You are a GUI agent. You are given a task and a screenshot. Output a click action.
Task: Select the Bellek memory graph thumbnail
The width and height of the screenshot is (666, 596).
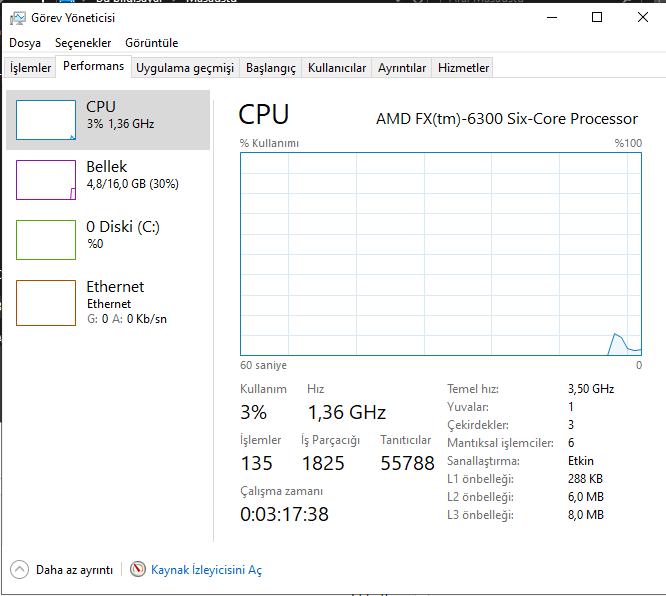point(46,180)
